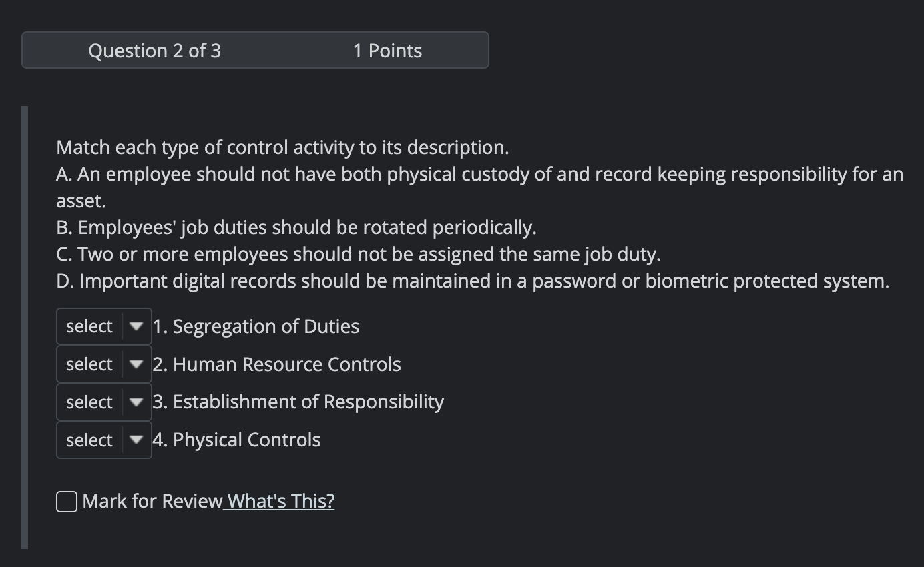Screen dimensions: 924x567
Task: Open the select dropdown for Establishment of Responsibility
Action: point(104,402)
